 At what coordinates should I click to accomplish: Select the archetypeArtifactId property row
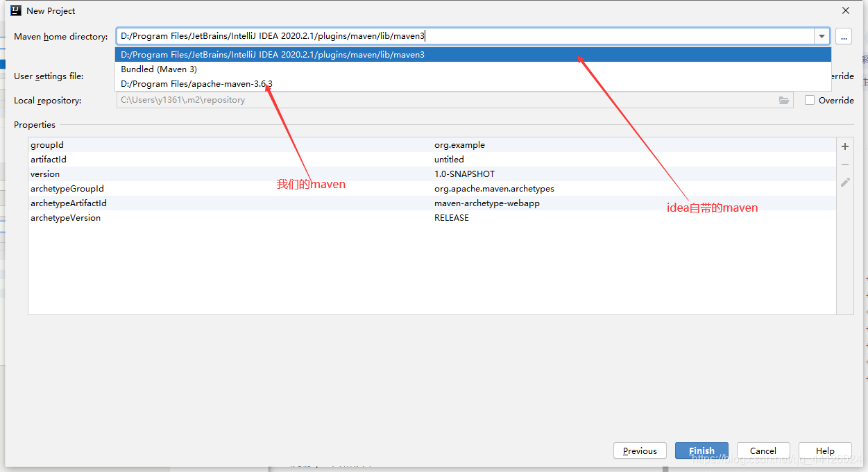432,203
